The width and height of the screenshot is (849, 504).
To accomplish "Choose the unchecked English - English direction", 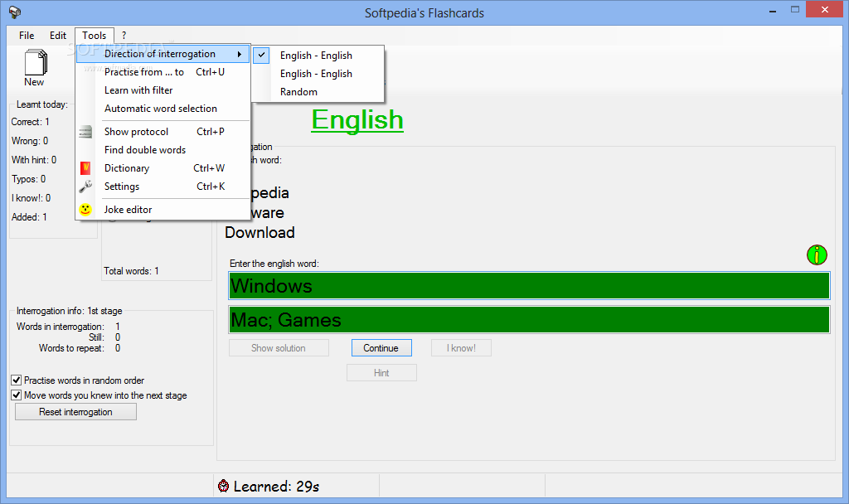I will pos(319,74).
